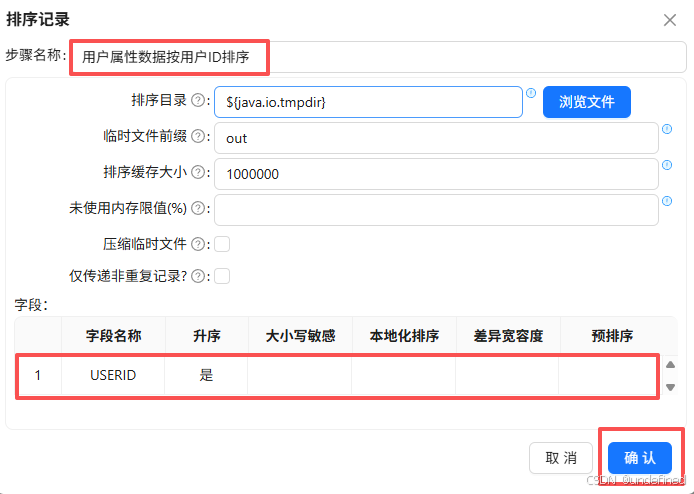Click the empty 预排序 cell in row 1

(x=607, y=375)
